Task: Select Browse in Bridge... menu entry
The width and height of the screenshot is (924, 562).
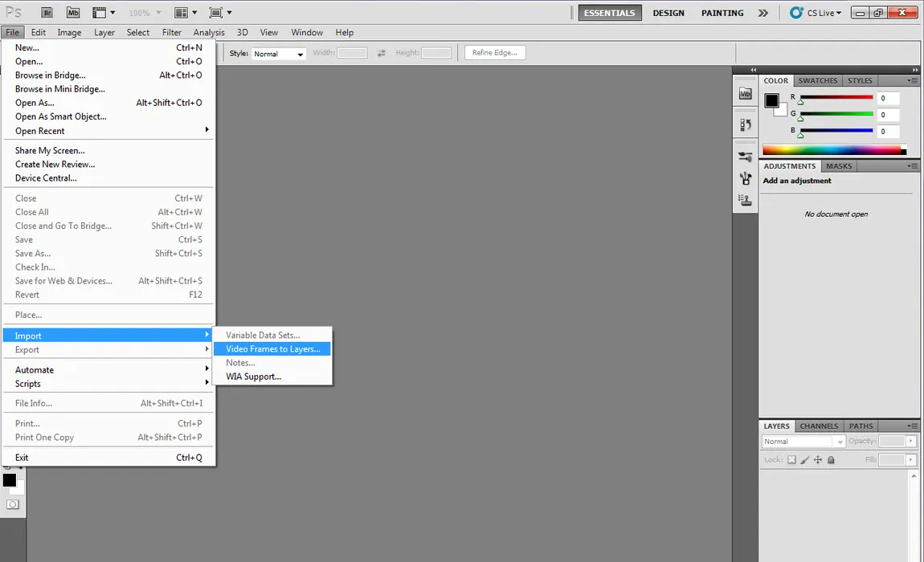Action: coord(108,75)
